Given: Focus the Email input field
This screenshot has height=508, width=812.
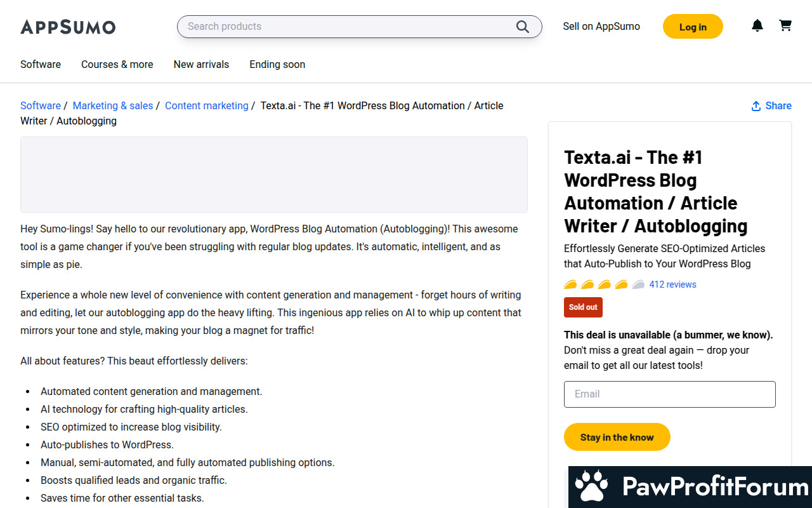Looking at the screenshot, I should 670,394.
